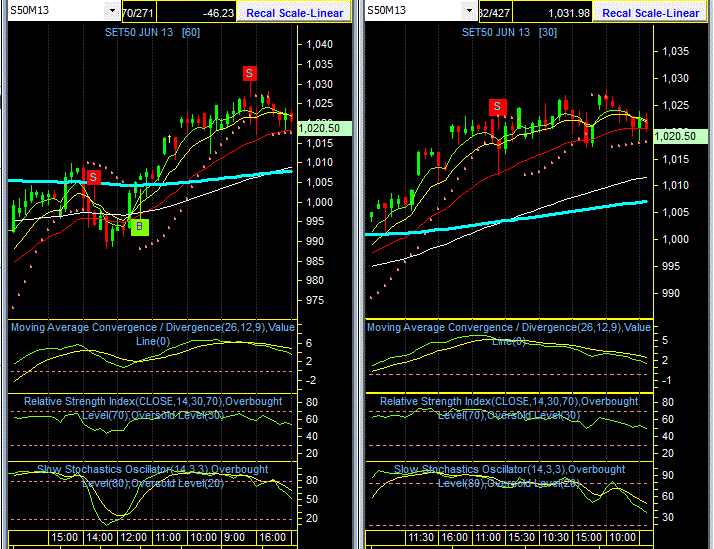The width and height of the screenshot is (714, 549).
Task: Select the -46.23 value field in left chart
Action: pos(196,13)
